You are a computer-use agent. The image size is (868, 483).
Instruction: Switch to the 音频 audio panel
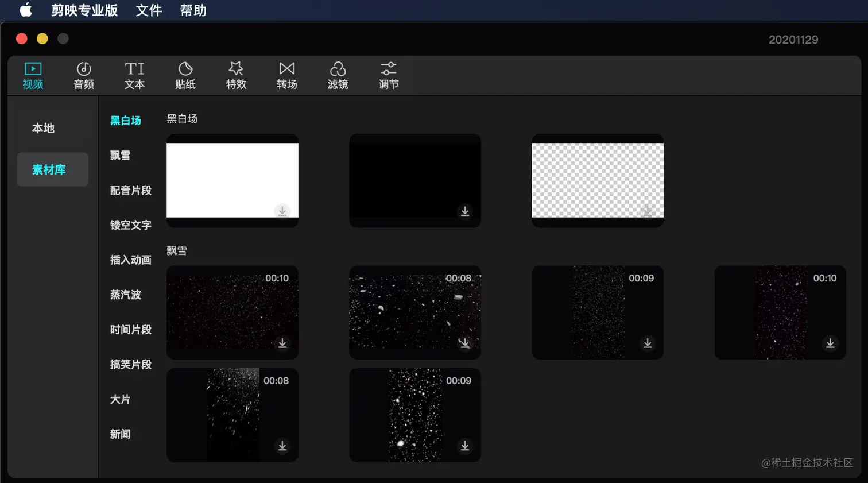[x=84, y=76]
